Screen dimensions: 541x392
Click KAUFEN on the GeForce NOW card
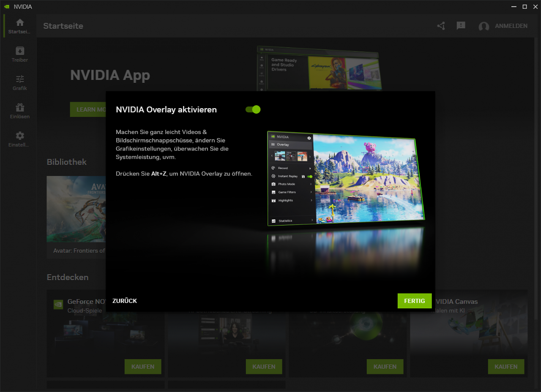click(143, 367)
